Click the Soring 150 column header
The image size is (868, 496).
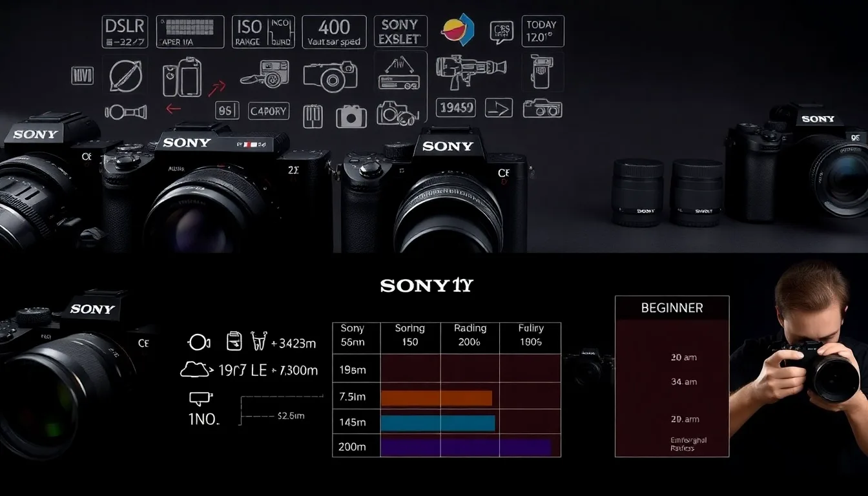[410, 335]
